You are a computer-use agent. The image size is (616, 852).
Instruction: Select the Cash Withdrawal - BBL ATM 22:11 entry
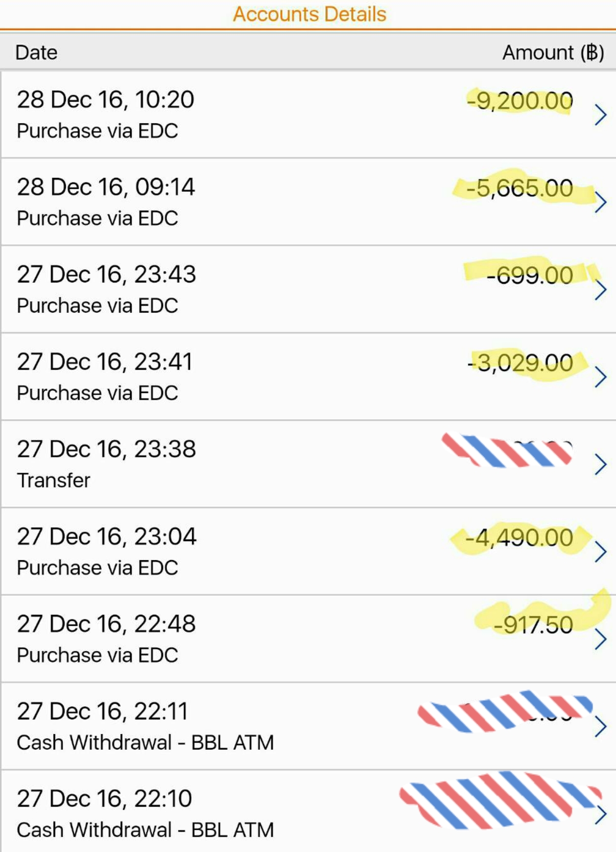(308, 726)
